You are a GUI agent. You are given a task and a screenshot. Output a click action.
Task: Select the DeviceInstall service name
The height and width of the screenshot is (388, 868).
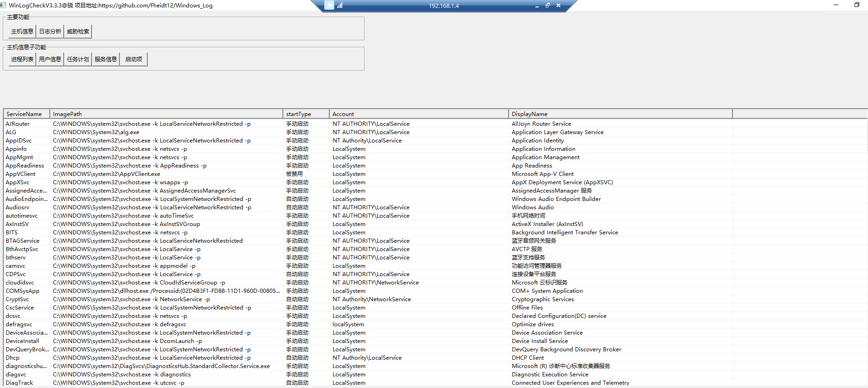(x=22, y=341)
